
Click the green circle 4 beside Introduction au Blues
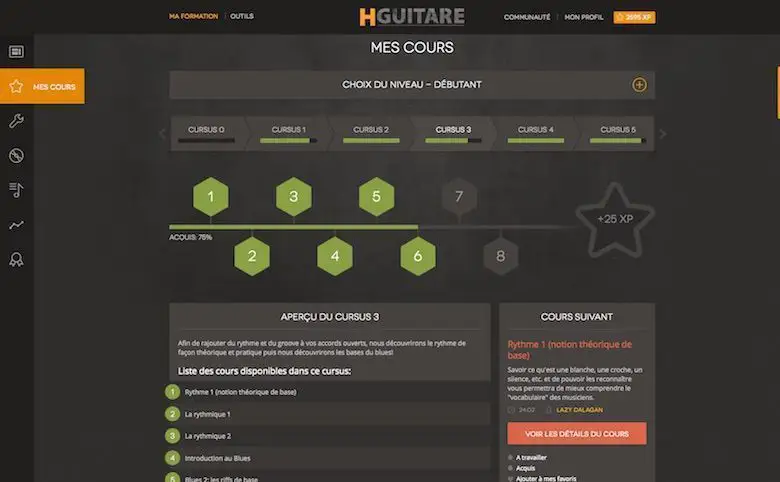(x=173, y=458)
